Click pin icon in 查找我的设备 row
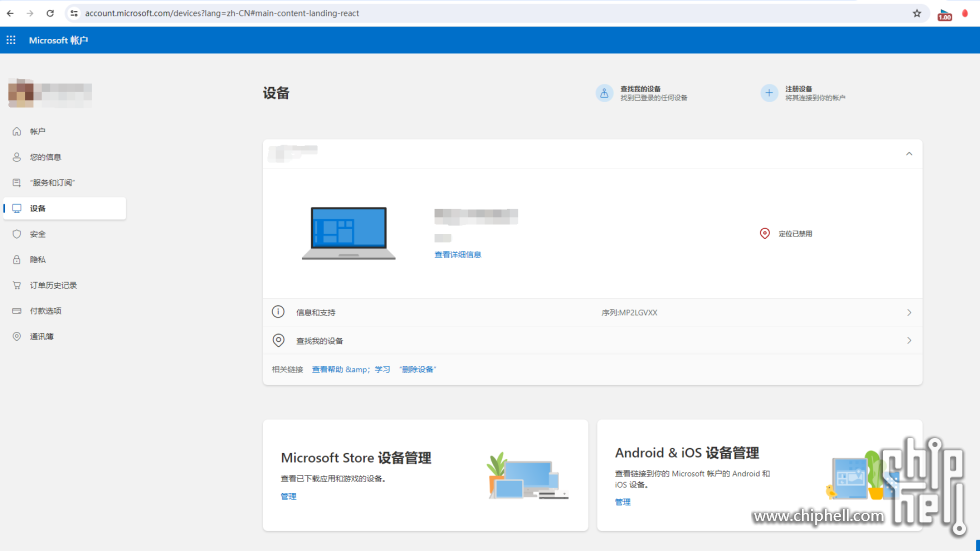This screenshot has height=551, width=980. coord(278,340)
